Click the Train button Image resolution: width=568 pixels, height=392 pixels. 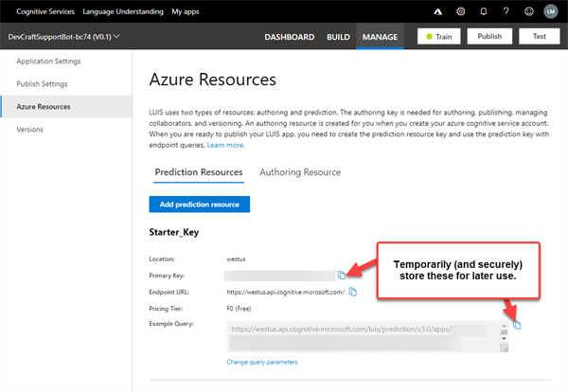tap(438, 37)
